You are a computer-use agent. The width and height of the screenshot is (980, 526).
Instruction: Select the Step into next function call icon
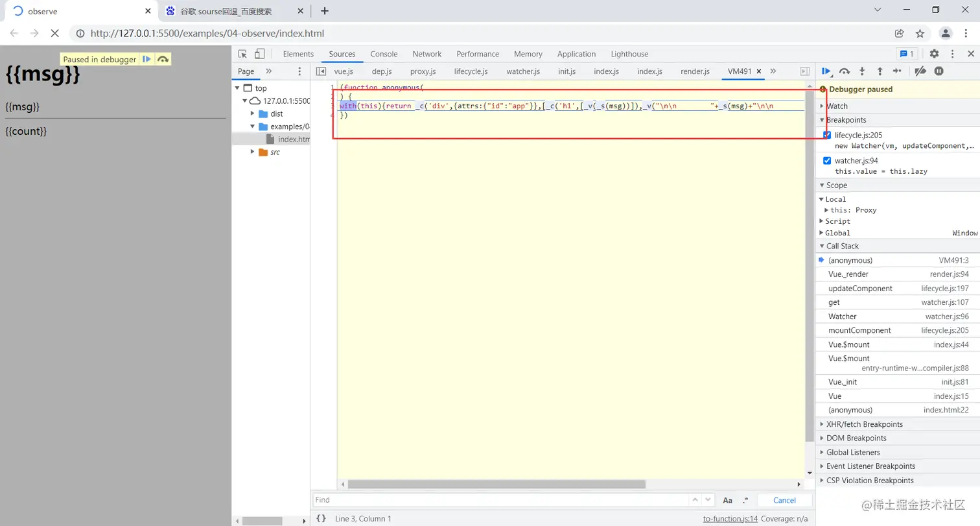click(862, 71)
